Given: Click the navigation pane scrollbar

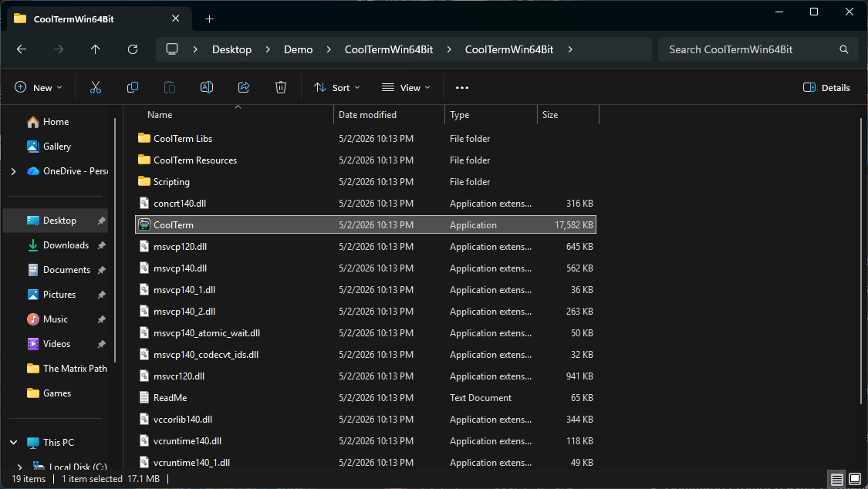Looking at the screenshot, I should pyautogui.click(x=115, y=240).
